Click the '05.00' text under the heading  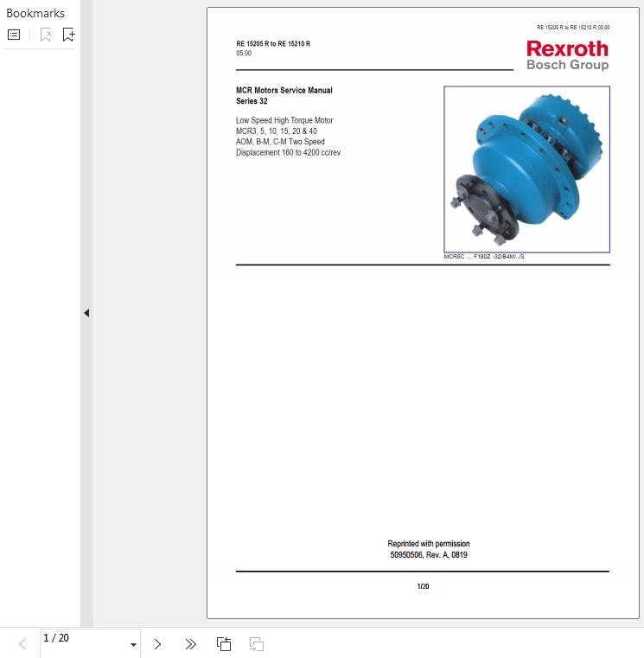pos(244,54)
